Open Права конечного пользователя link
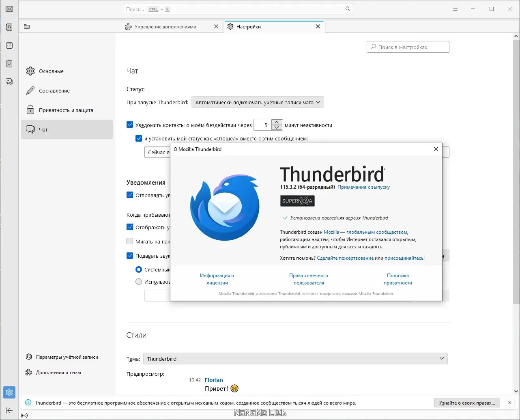The height and width of the screenshot is (420, 520). click(309, 279)
